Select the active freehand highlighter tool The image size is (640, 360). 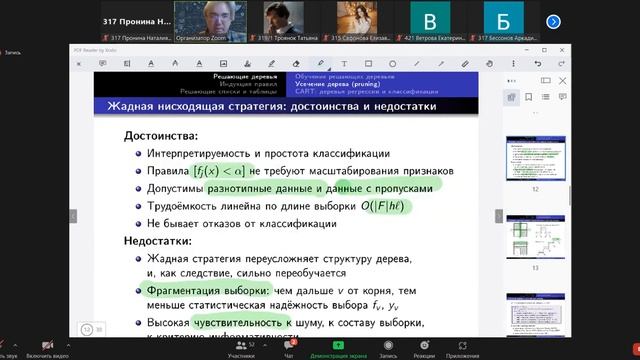(320, 63)
